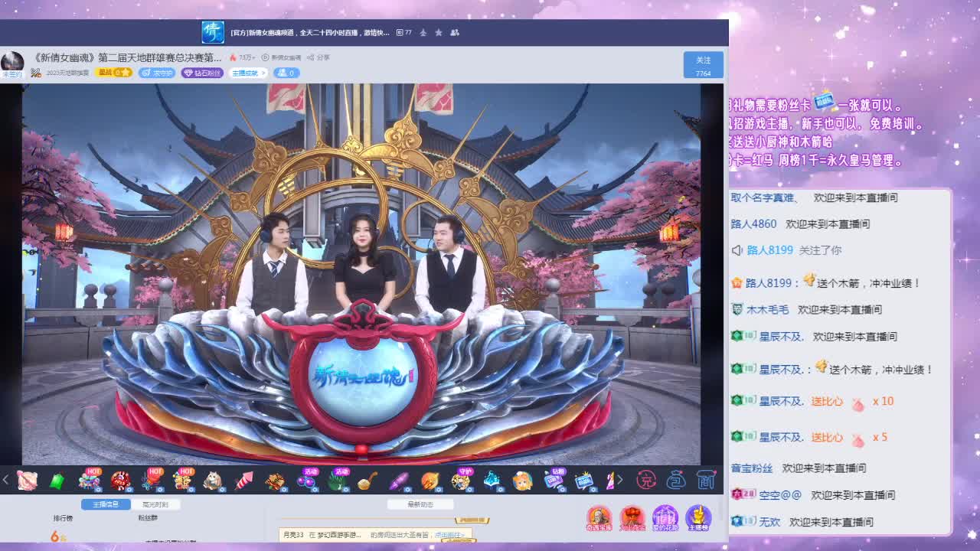Click the 路人8199 关注了你 notification
The height and width of the screenshot is (551, 980).
(x=786, y=250)
